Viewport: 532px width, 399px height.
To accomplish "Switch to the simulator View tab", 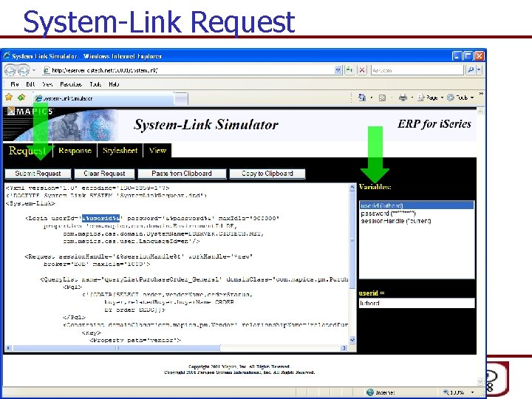I will click(x=157, y=150).
